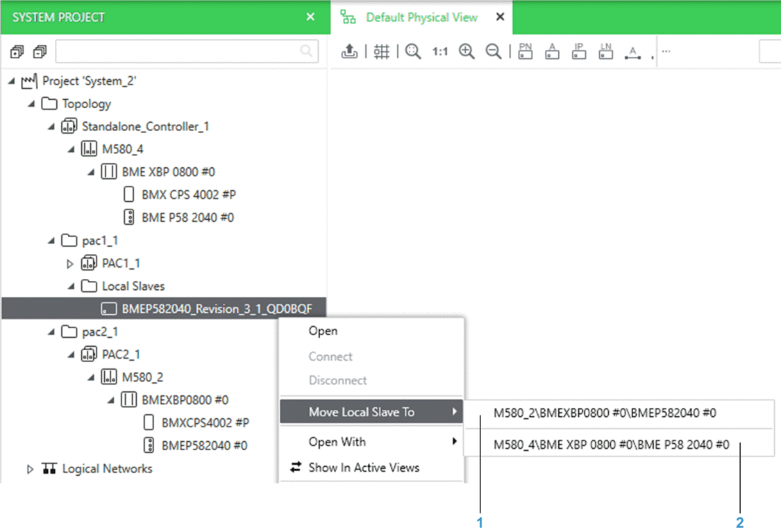This screenshot has width=781, height=532.
Task: Expand the Logical Networks node
Action: coord(31,469)
